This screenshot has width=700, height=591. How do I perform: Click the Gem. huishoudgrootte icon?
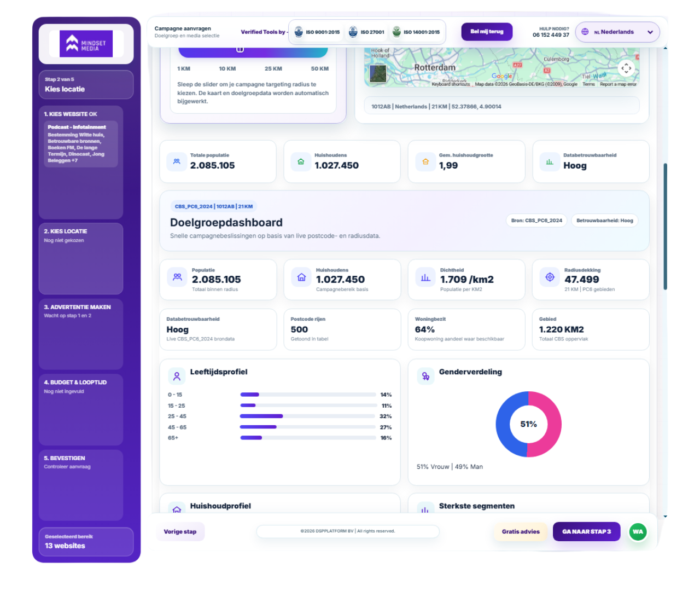tap(425, 161)
